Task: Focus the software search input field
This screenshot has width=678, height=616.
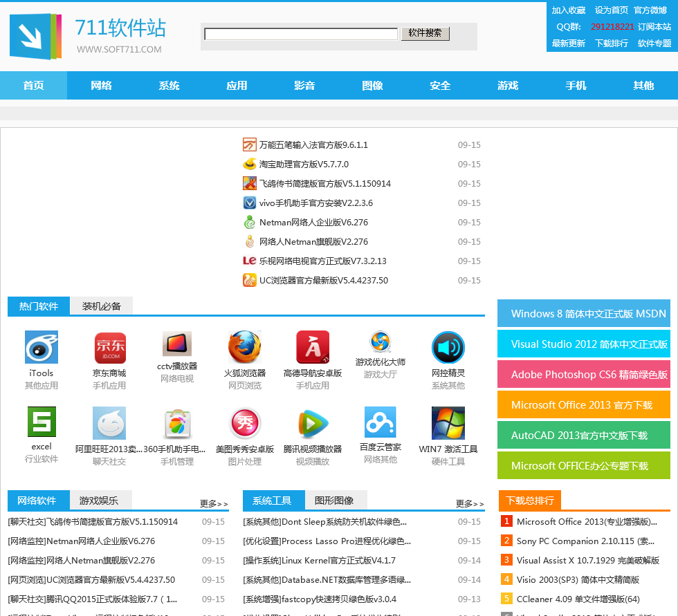Action: [301, 34]
